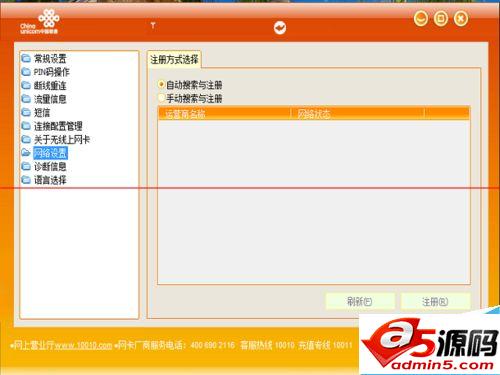The height and width of the screenshot is (375, 500).
Task: Close the window with the X button
Action: tap(461, 18)
